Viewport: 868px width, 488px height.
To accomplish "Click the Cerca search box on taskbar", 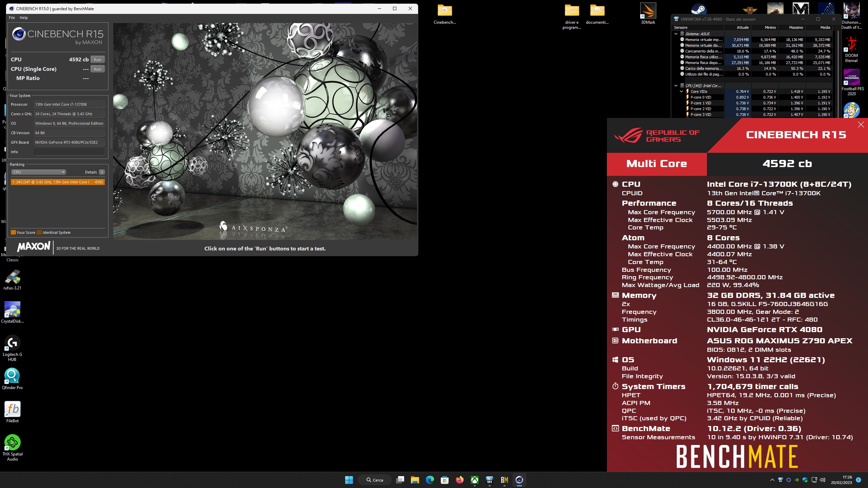I will [x=374, y=480].
